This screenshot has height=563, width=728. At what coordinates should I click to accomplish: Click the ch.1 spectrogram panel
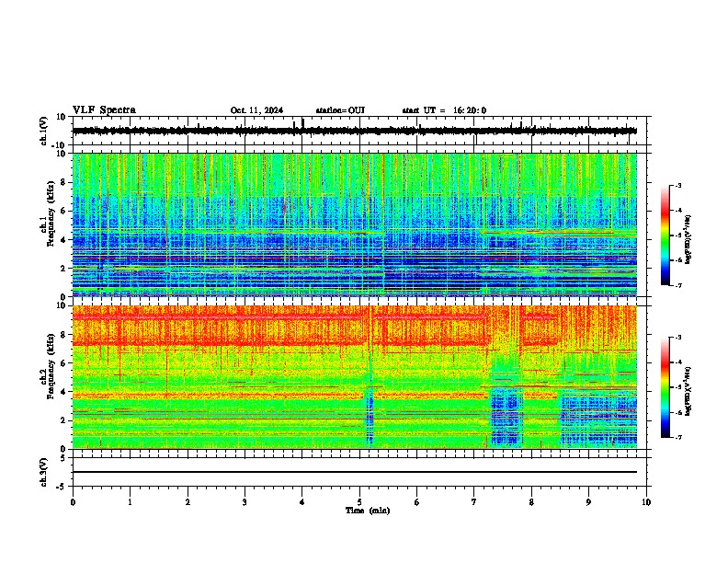[x=354, y=224]
